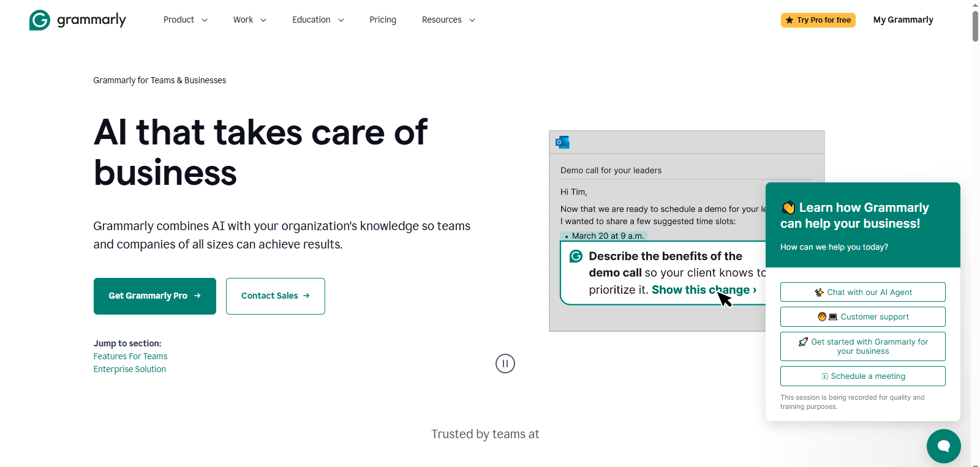
Task: Select Schedule a meeting option
Action: tap(863, 376)
